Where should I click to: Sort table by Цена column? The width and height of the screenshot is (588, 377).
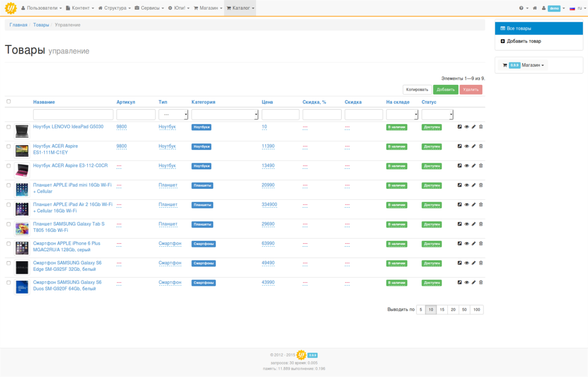pos(267,102)
